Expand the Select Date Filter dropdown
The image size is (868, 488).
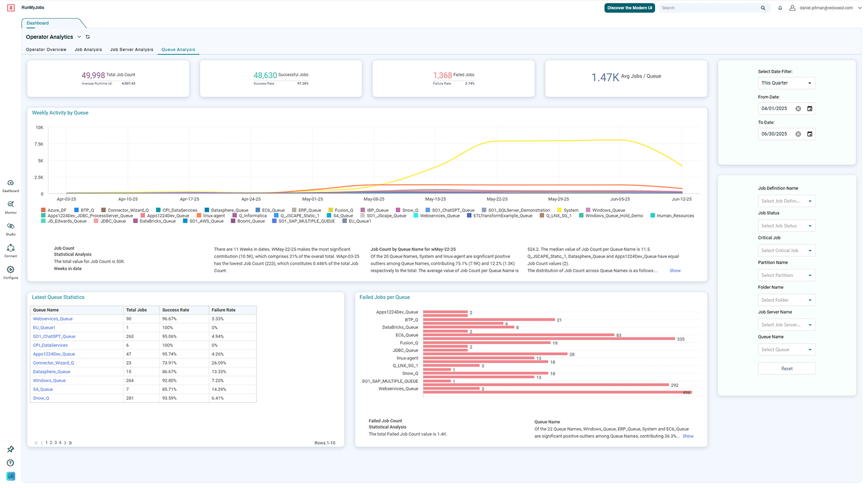pyautogui.click(x=786, y=83)
